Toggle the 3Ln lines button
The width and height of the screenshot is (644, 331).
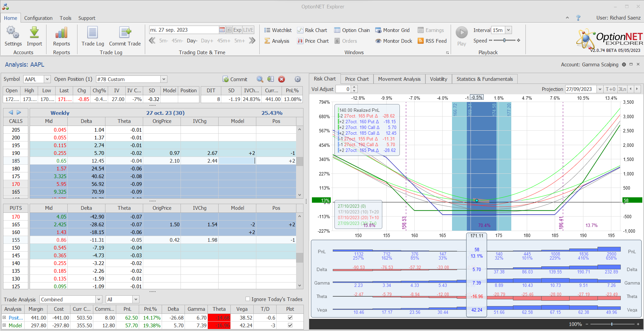click(622, 89)
